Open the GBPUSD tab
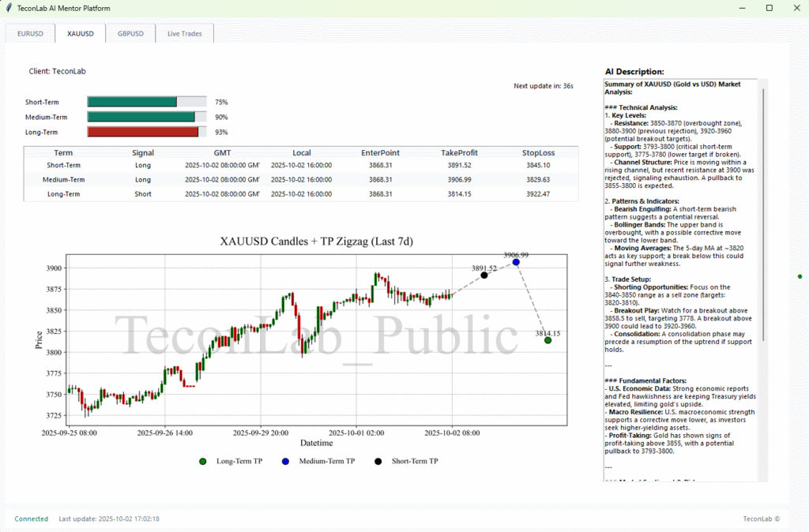Screen dimensions: 809x532 tap(130, 34)
